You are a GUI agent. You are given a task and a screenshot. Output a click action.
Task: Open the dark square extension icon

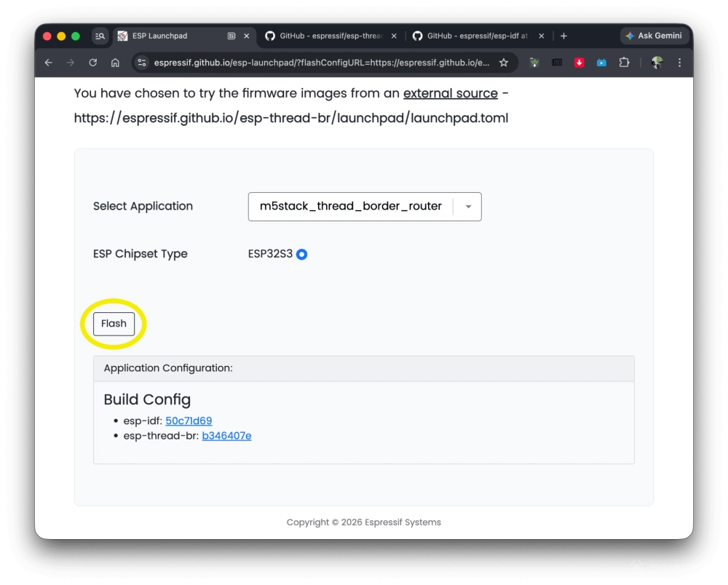[557, 62]
